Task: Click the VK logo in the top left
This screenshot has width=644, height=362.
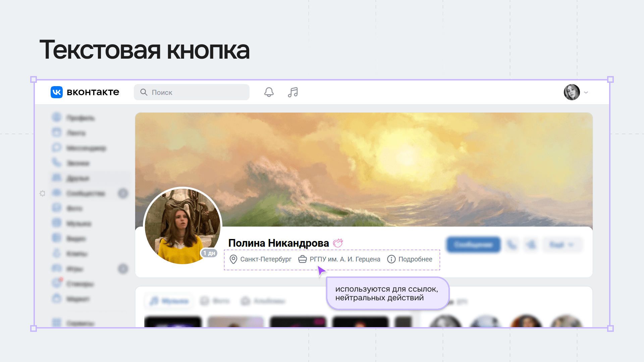Action: click(x=56, y=92)
